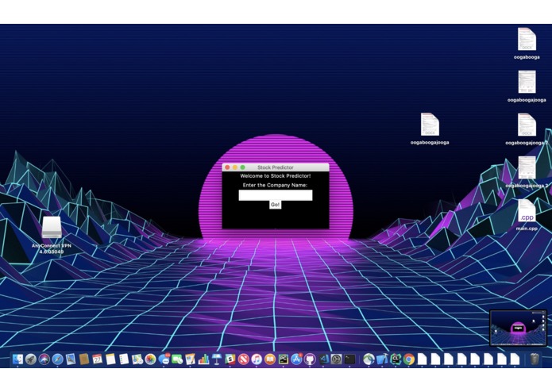
Task: Select the AnyConnect VPN disk on desktop
Action: [x=52, y=228]
